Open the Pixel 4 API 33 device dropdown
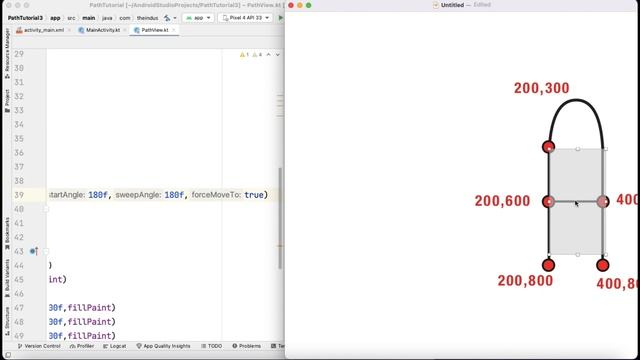This screenshot has height=360, width=640. pos(246,18)
